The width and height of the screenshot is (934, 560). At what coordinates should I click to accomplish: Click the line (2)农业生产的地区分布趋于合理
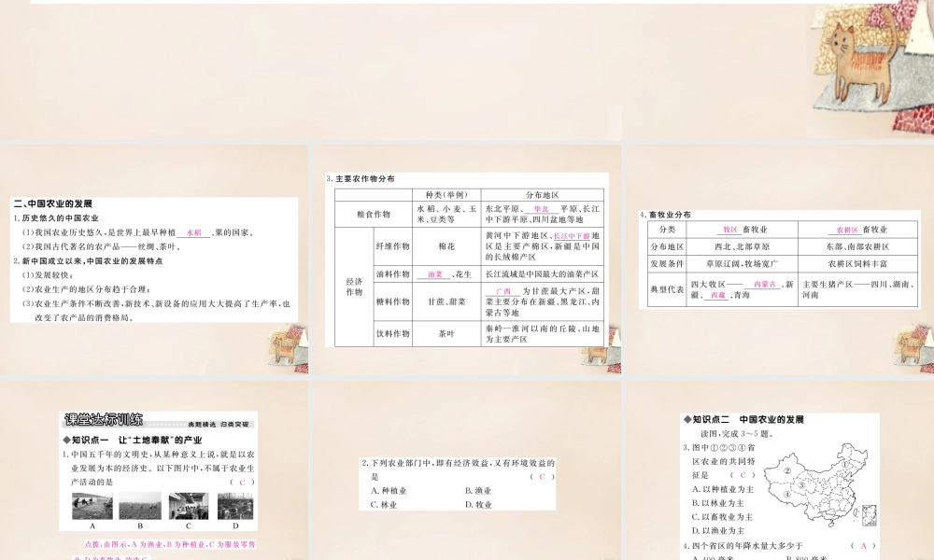(87, 290)
